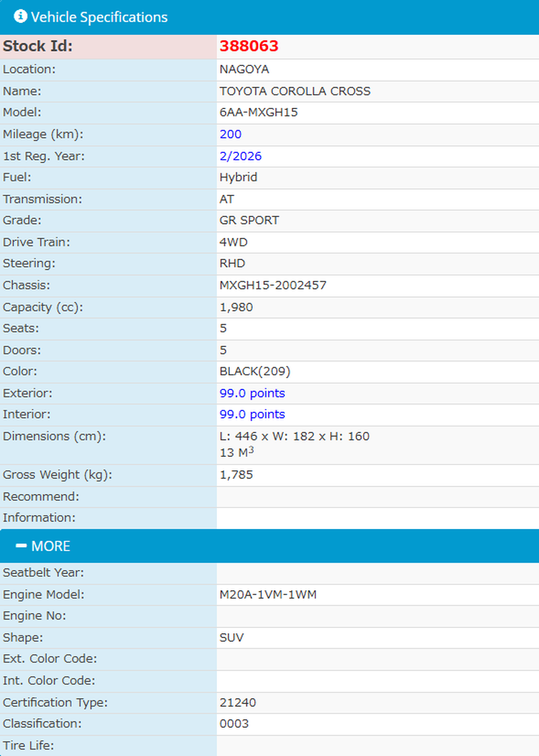This screenshot has height=756, width=539.
Task: Click the Engine Model: label
Action: (43, 594)
